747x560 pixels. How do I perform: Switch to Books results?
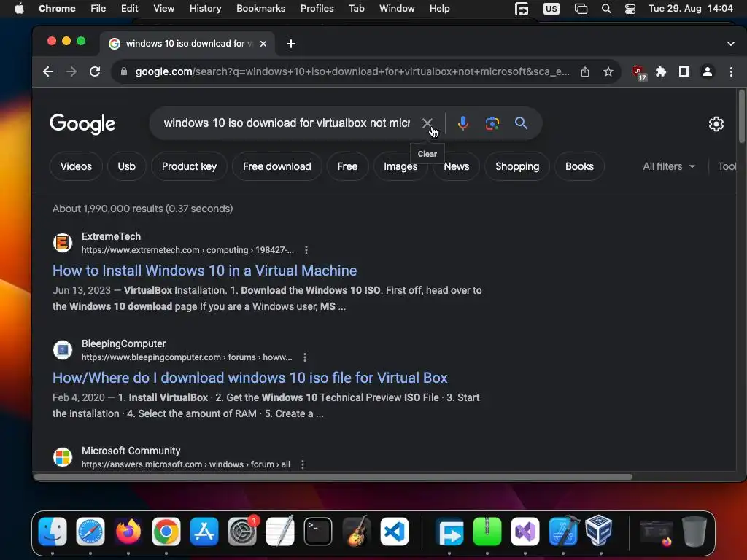[x=579, y=166]
